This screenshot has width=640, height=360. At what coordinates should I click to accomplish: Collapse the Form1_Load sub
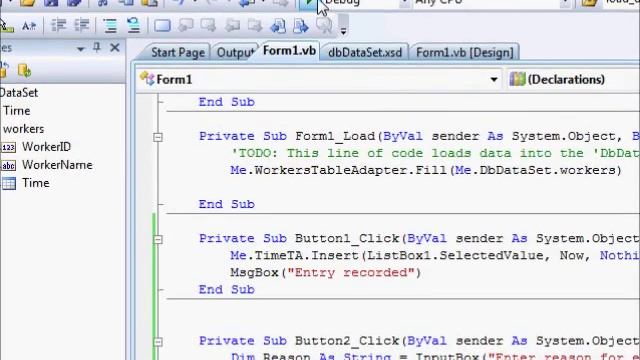(158, 137)
